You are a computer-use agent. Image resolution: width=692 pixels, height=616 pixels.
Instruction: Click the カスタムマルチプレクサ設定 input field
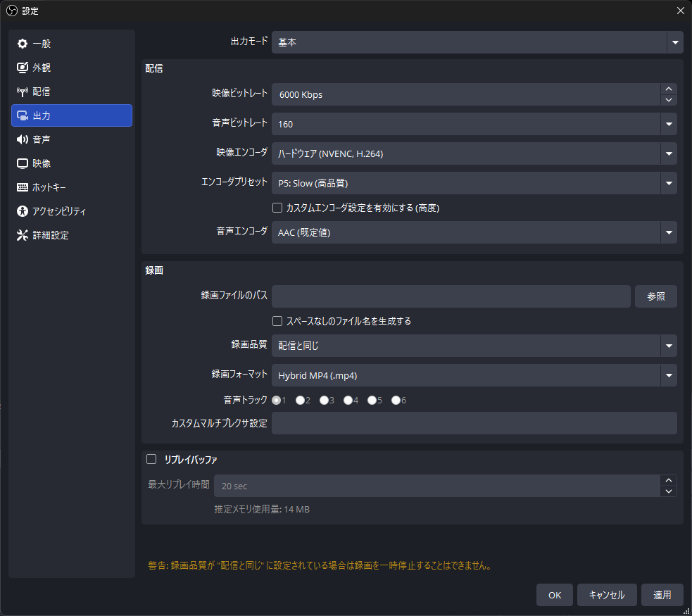[x=474, y=423]
